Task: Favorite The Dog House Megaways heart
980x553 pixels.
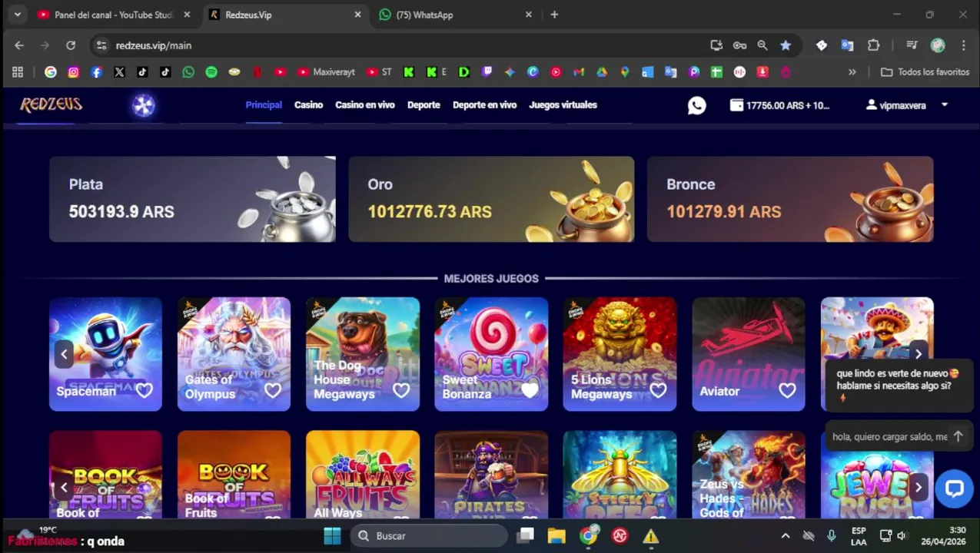Action: click(401, 390)
